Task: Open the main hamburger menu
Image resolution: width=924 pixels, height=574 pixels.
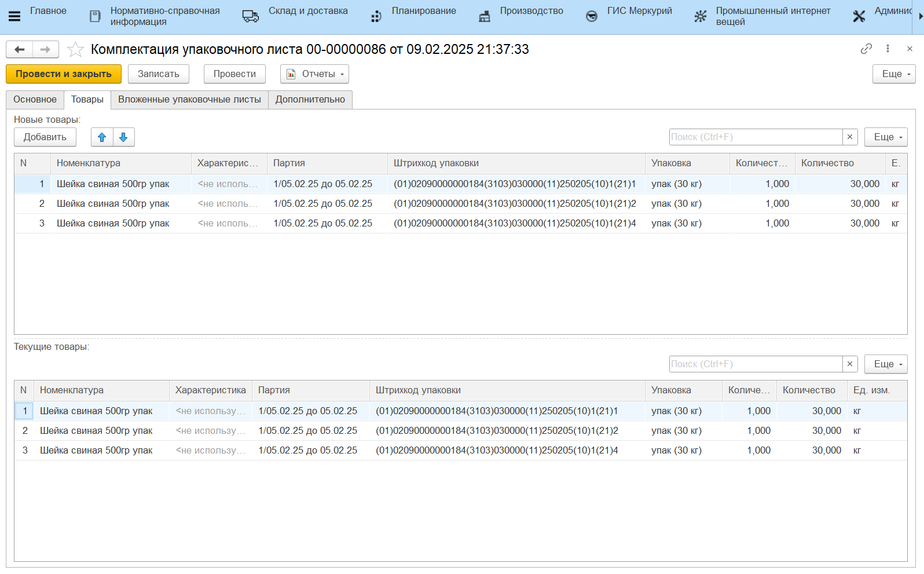Action: pos(14,16)
